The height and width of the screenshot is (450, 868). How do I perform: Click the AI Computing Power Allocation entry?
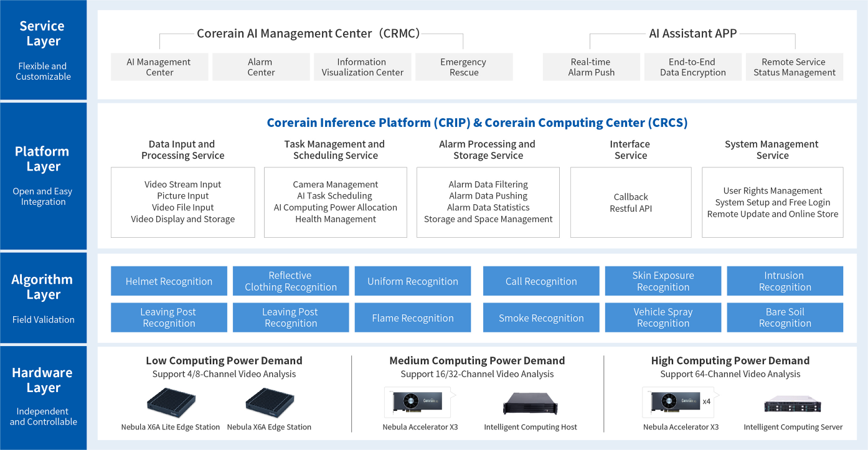pos(335,207)
